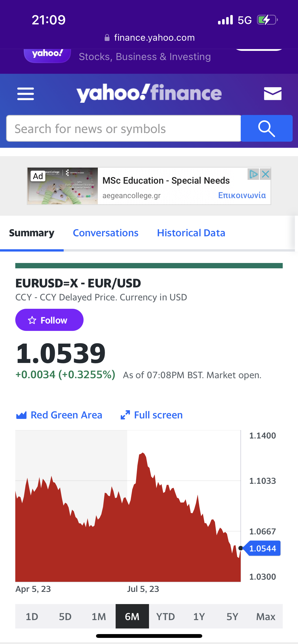
Task: Tap the finance.yahoo.com address bar
Action: (x=150, y=38)
